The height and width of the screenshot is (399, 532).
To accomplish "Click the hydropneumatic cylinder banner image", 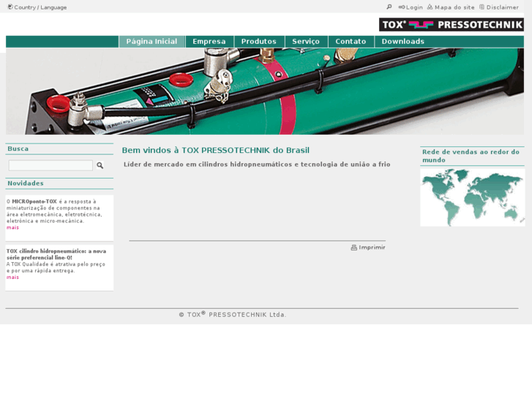I will click(x=265, y=91).
